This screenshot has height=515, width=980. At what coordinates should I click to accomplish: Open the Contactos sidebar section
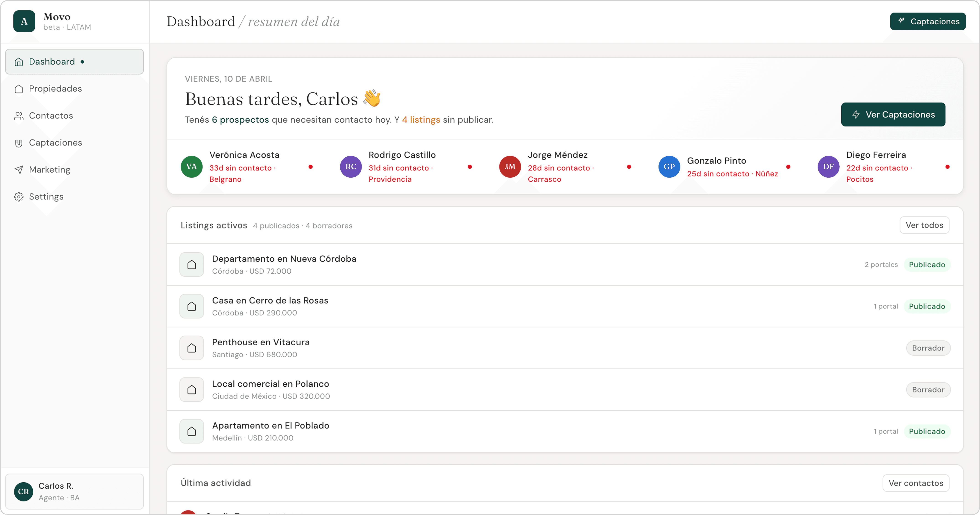[51, 116]
